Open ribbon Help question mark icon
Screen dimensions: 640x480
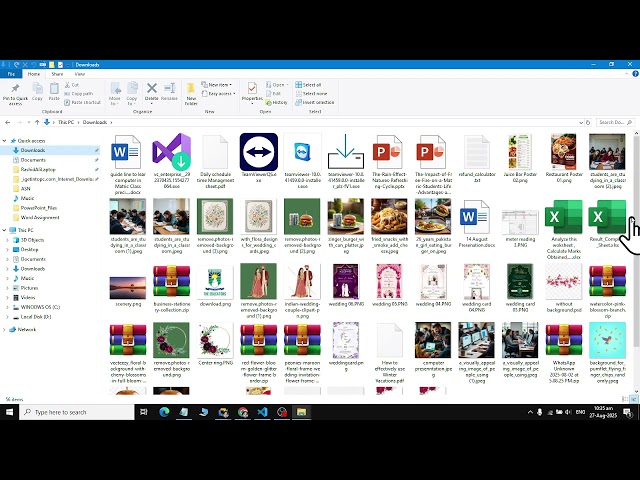pos(635,74)
